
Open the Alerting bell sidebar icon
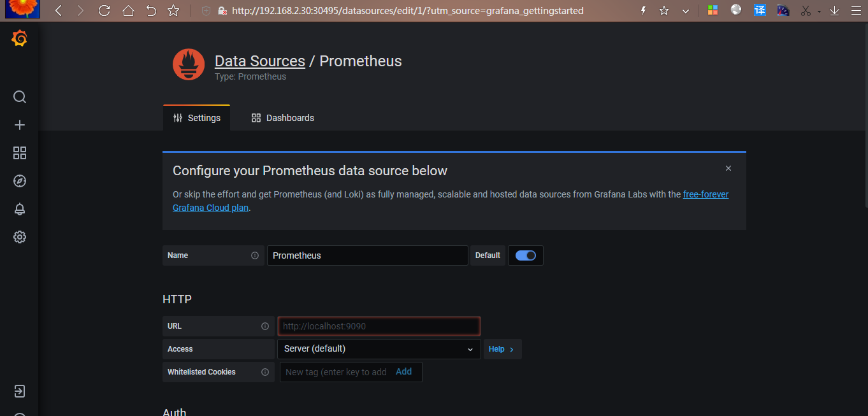pos(20,209)
